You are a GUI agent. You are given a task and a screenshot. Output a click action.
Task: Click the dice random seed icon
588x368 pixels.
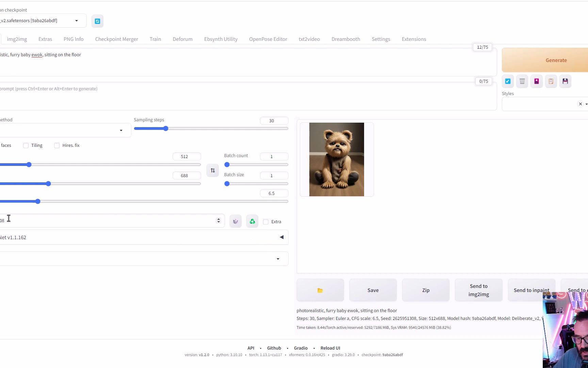click(235, 221)
